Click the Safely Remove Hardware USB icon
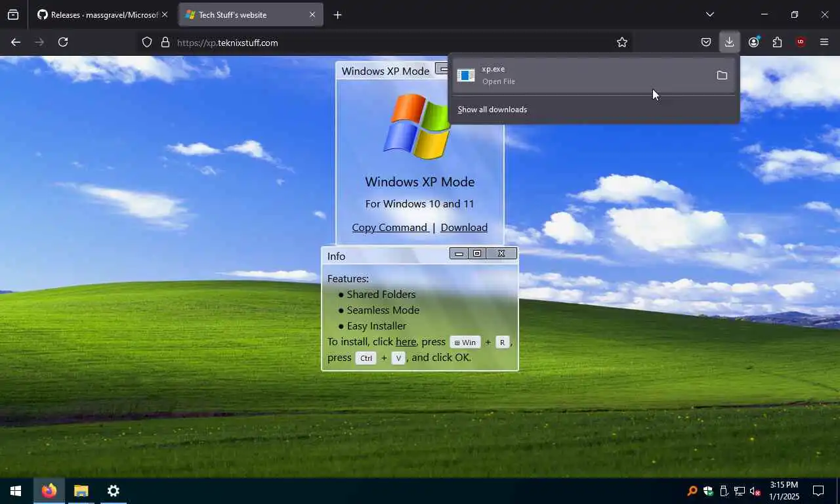Viewport: 840px width, 504px height. tap(724, 491)
